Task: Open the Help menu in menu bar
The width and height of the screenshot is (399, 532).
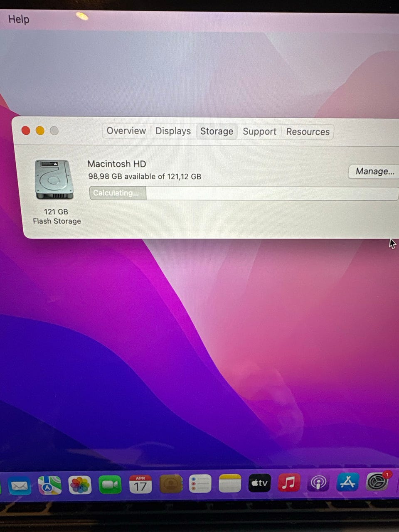Action: [19, 19]
